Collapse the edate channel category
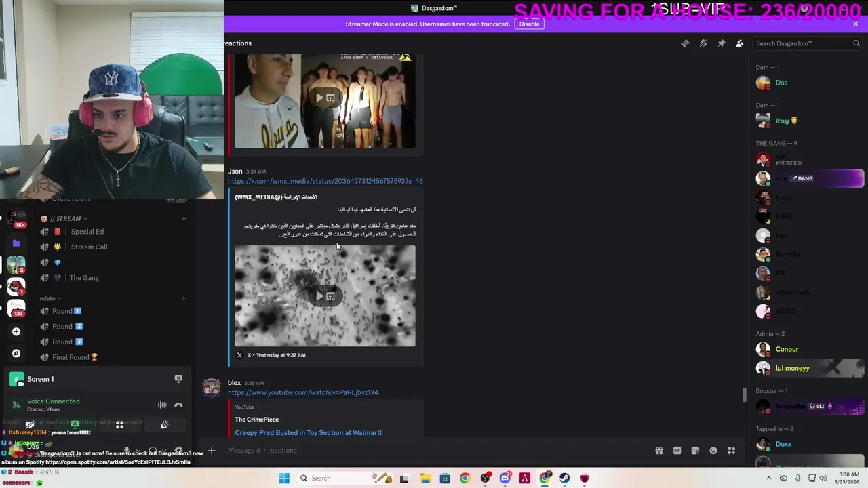 50,298
